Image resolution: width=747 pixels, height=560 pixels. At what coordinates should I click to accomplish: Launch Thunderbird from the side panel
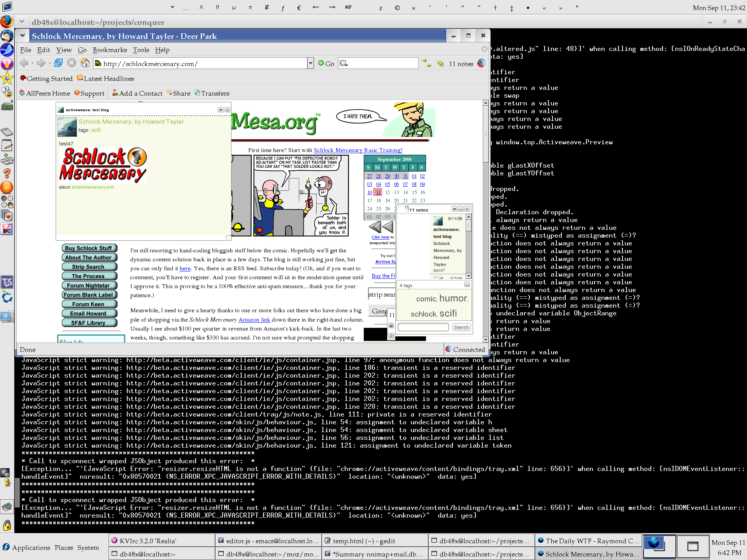point(7,36)
